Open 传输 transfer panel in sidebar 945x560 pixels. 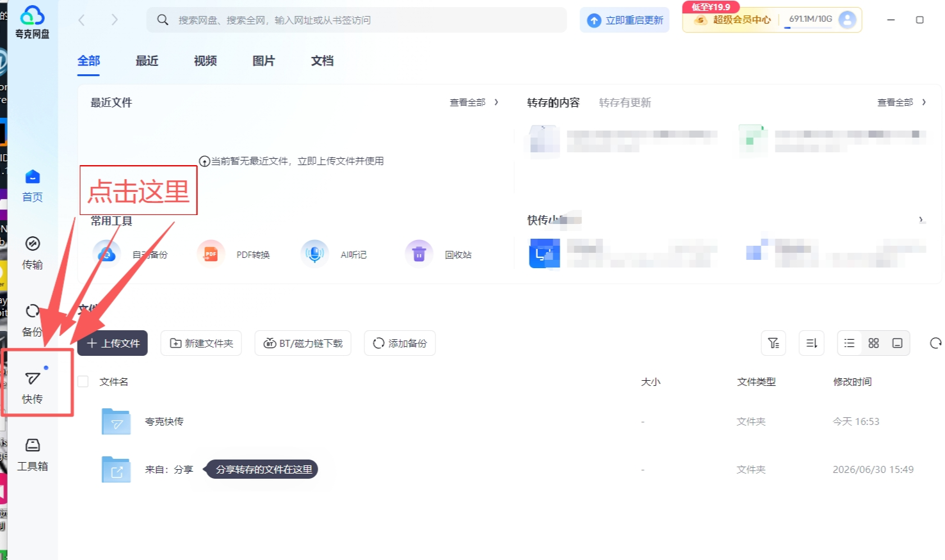coord(32,253)
